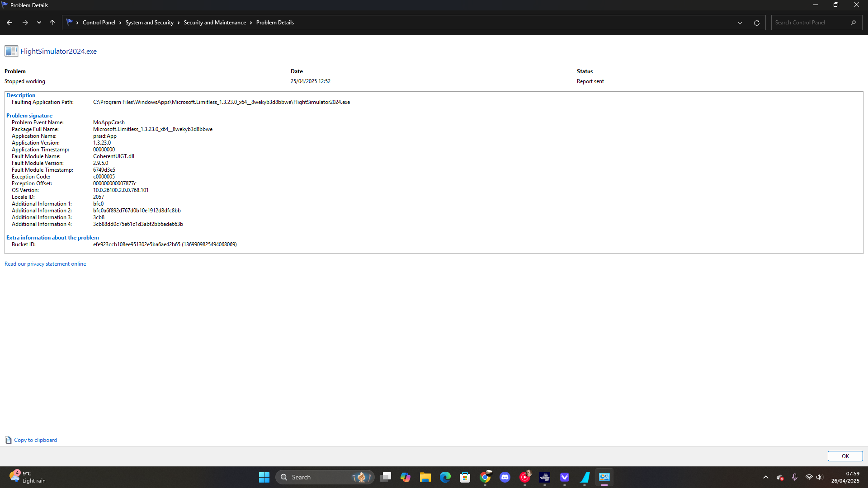Open address bar history dropdown
The image size is (868, 488).
(740, 23)
